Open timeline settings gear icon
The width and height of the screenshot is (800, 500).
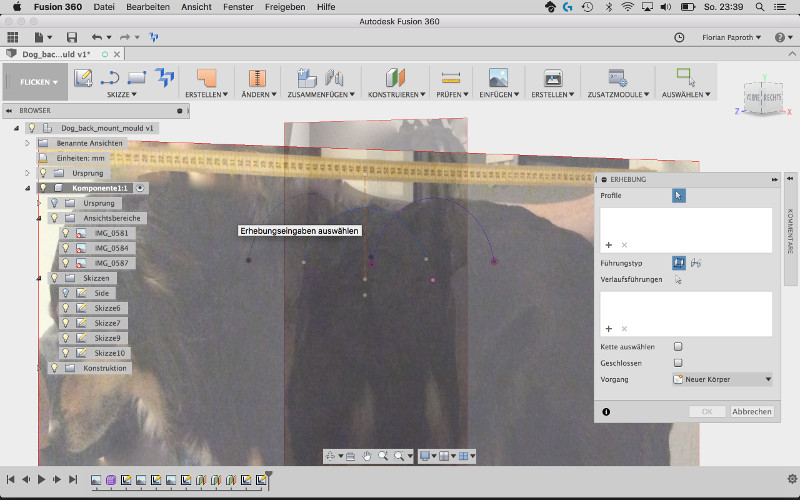pyautogui.click(x=792, y=479)
